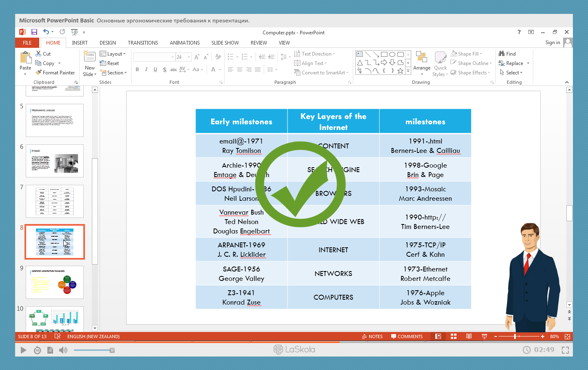Click the video player volume speaker icon

(63, 350)
